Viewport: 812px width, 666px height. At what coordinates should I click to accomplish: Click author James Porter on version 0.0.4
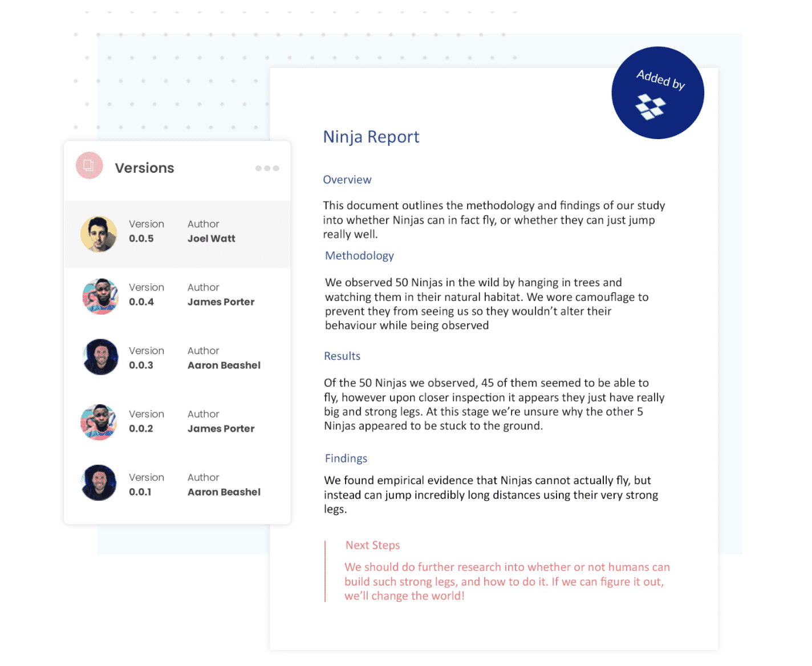click(221, 302)
